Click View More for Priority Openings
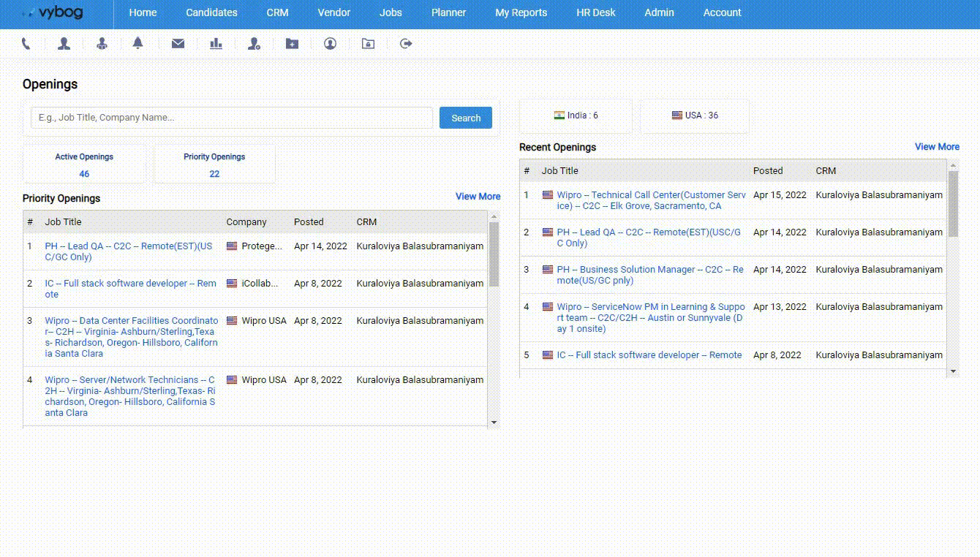Image resolution: width=980 pixels, height=557 pixels. click(478, 197)
